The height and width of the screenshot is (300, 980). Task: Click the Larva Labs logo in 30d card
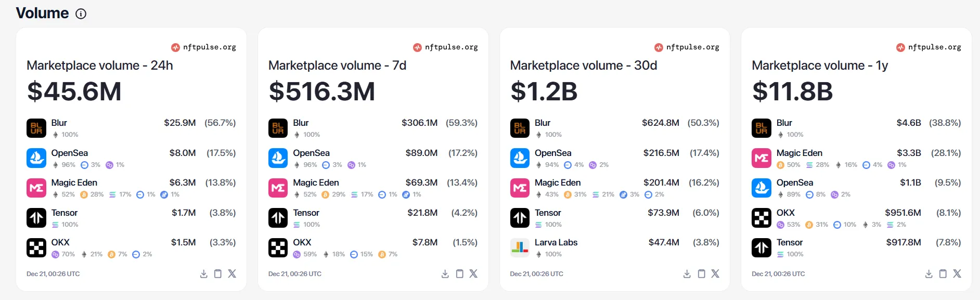tap(520, 247)
